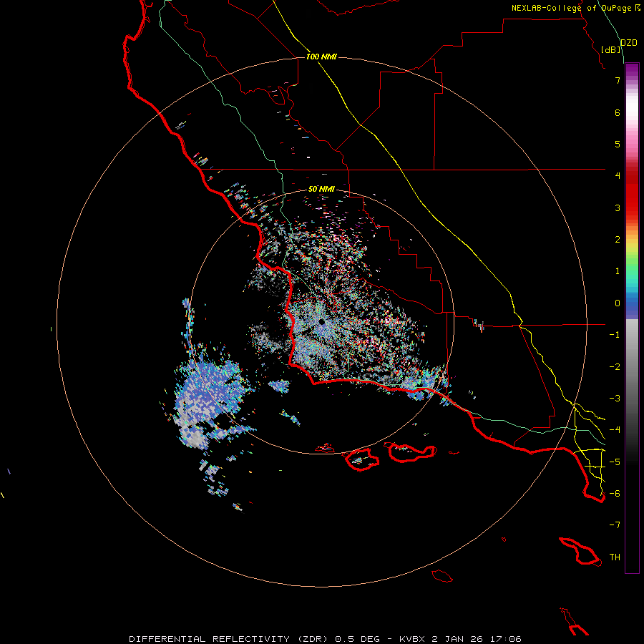Click the NEXLAB-College of DuPage label
The image size is (644, 644).
[x=571, y=8]
